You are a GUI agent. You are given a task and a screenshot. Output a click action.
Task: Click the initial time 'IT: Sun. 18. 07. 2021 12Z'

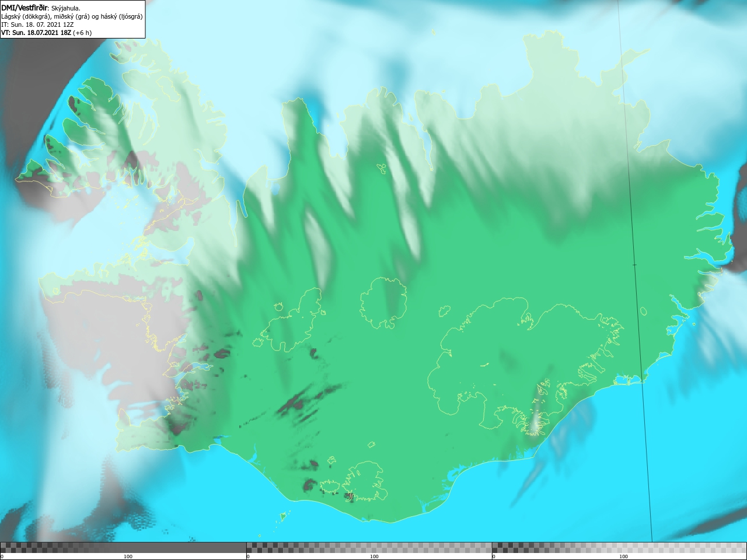point(37,24)
